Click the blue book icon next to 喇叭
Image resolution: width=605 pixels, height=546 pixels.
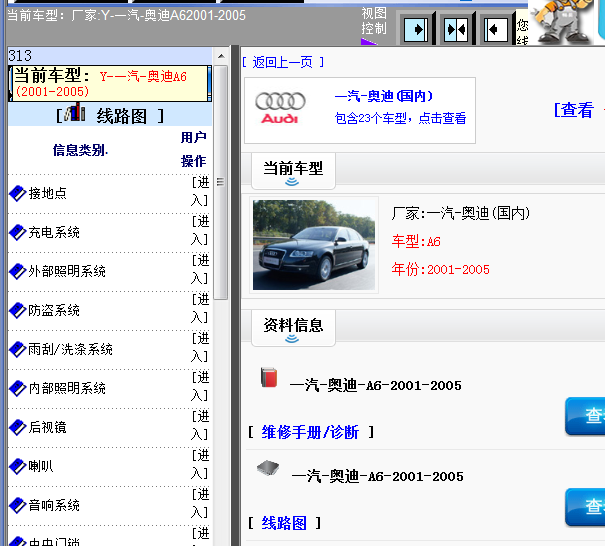coord(17,466)
